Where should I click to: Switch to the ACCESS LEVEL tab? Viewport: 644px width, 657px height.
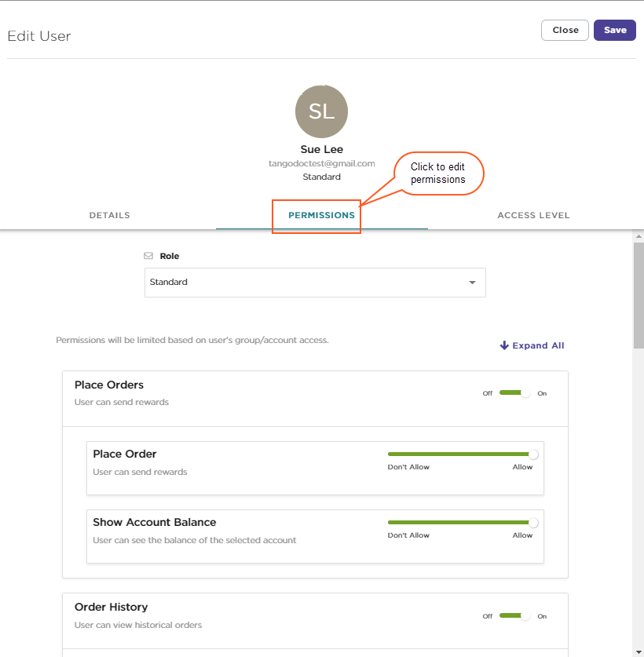533,214
